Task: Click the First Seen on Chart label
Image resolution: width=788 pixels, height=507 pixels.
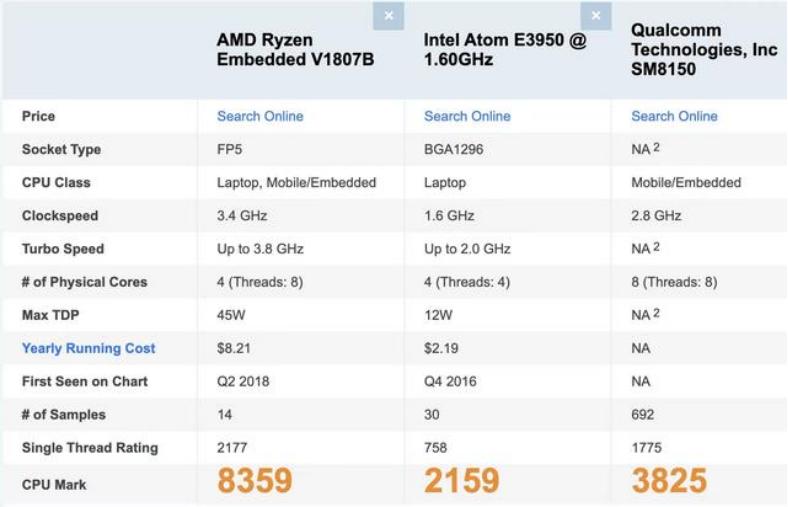Action: pos(85,381)
